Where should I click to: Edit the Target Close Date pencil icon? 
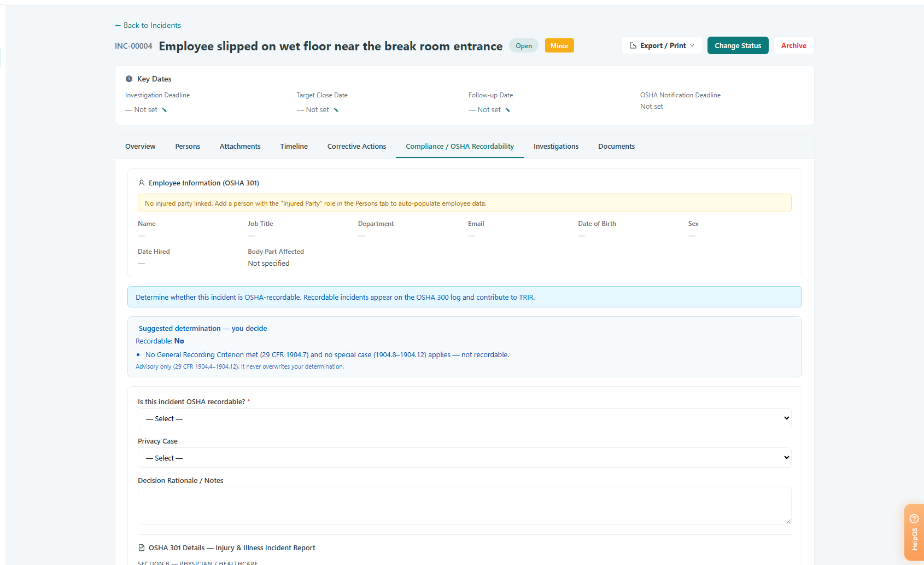point(336,110)
